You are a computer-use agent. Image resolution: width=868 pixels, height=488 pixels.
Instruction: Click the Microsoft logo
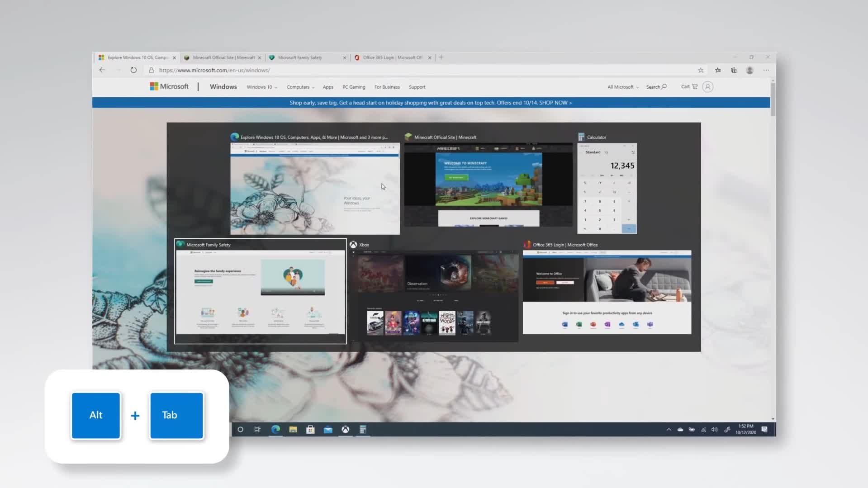169,86
